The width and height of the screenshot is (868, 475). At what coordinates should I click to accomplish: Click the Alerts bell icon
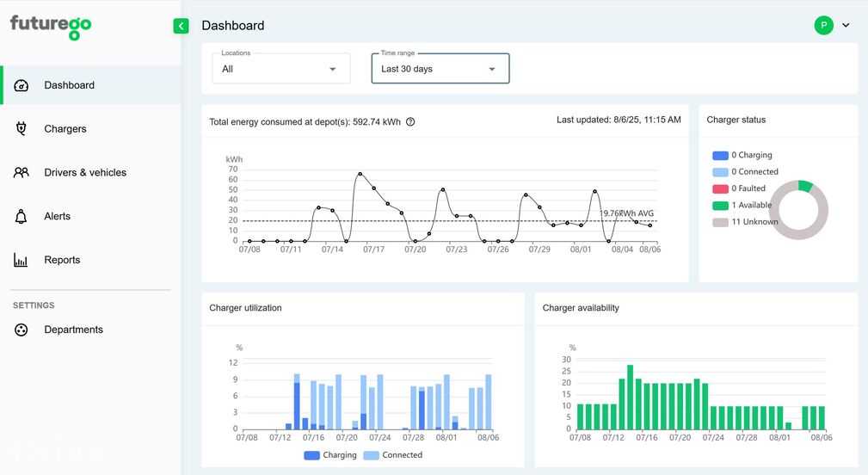pos(22,216)
